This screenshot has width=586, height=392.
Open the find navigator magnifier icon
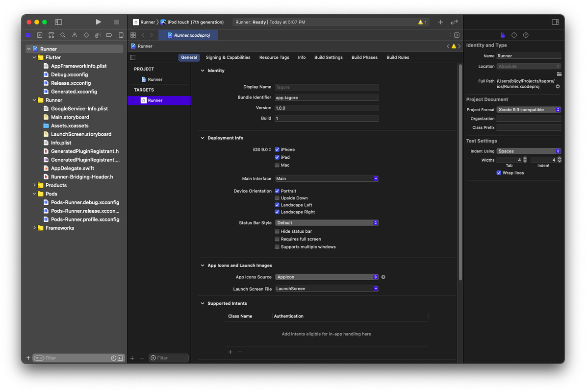[63, 35]
